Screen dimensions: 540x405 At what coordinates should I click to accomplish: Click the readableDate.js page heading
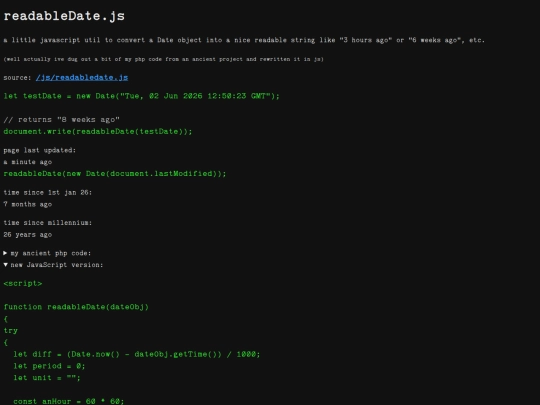tap(64, 16)
